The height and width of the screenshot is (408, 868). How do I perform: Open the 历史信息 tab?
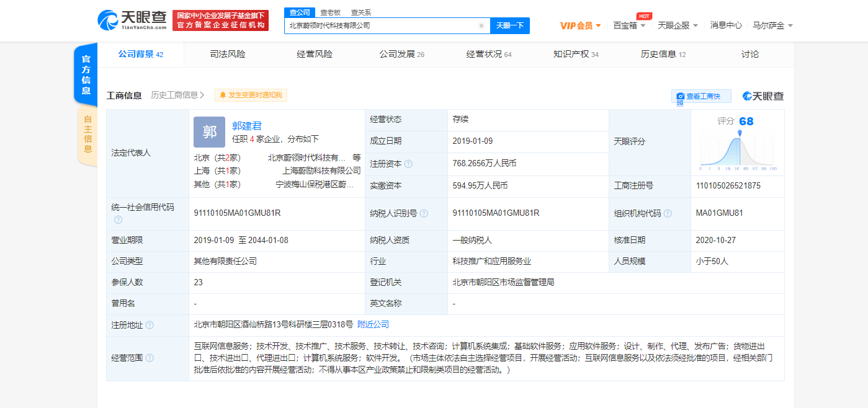(x=663, y=54)
